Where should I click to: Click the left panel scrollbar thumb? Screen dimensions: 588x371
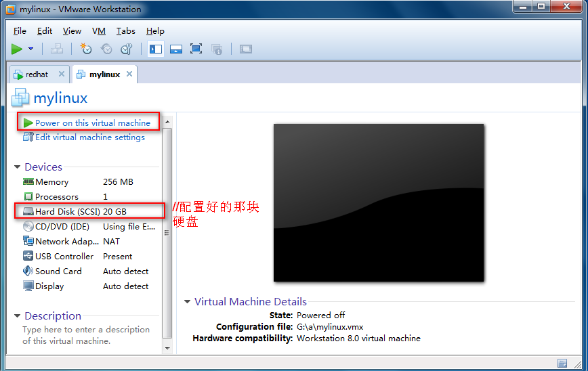[167, 233]
